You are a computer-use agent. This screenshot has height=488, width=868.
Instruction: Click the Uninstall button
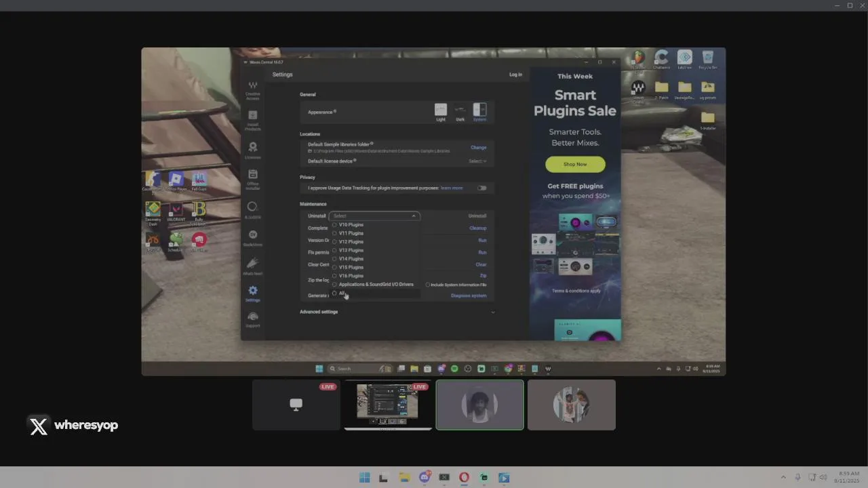tap(477, 216)
